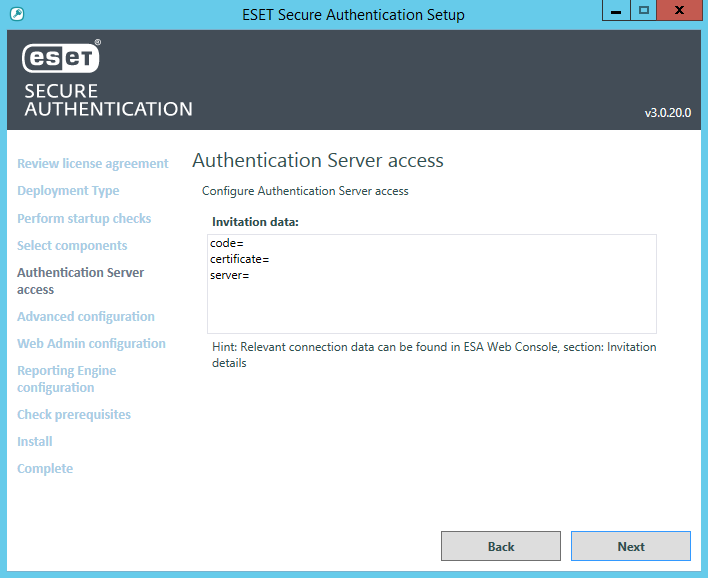This screenshot has width=708, height=578.
Task: Jump to the Advanced configuration step
Action: 86,316
